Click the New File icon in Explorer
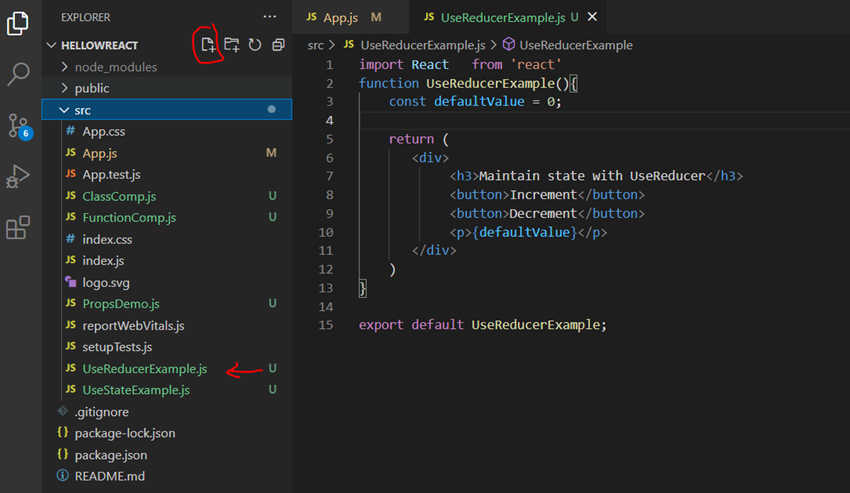 pyautogui.click(x=208, y=45)
